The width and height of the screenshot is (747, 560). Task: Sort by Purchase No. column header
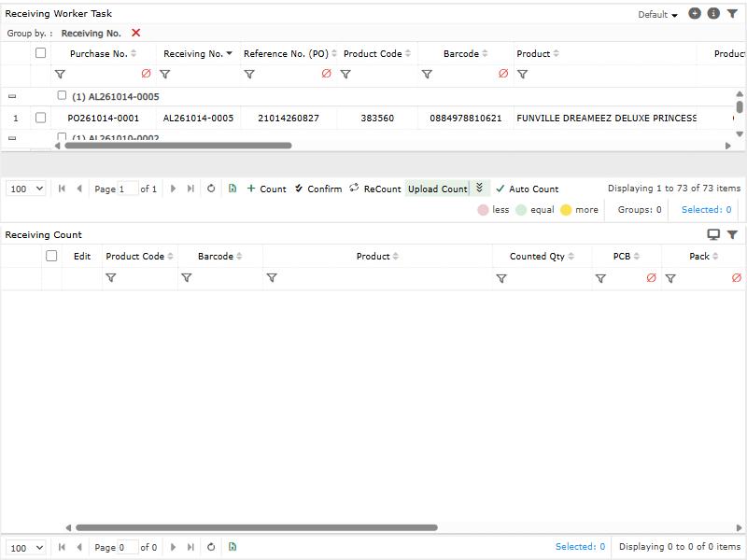pos(103,54)
